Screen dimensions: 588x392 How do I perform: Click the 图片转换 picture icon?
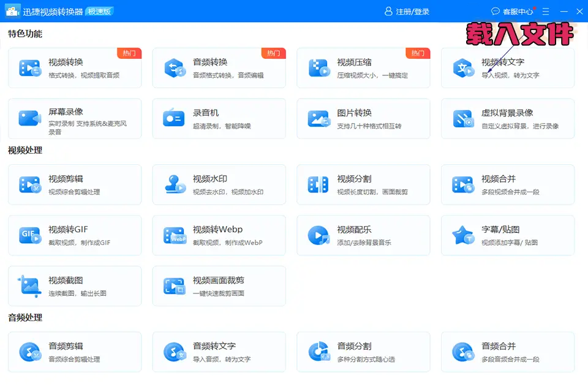pos(318,119)
